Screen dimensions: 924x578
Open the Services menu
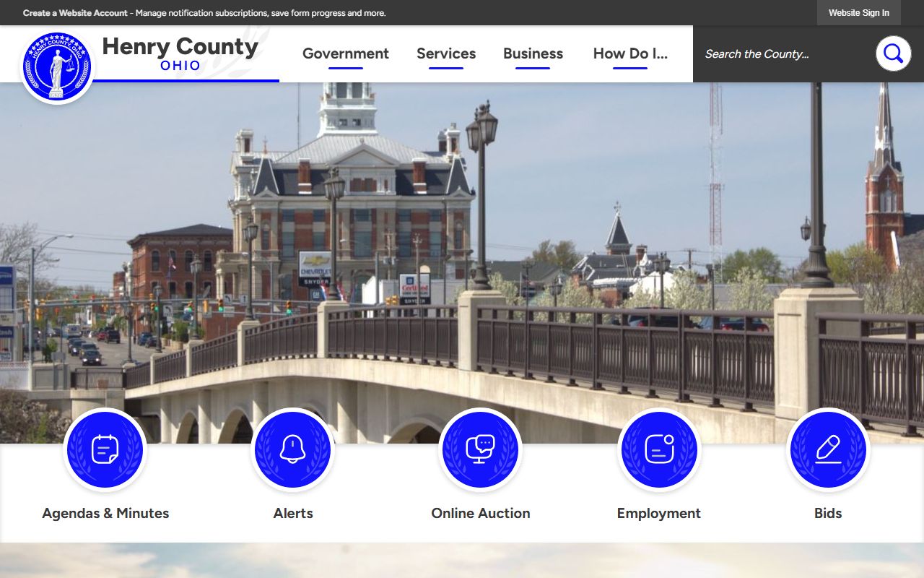pyautogui.click(x=446, y=54)
